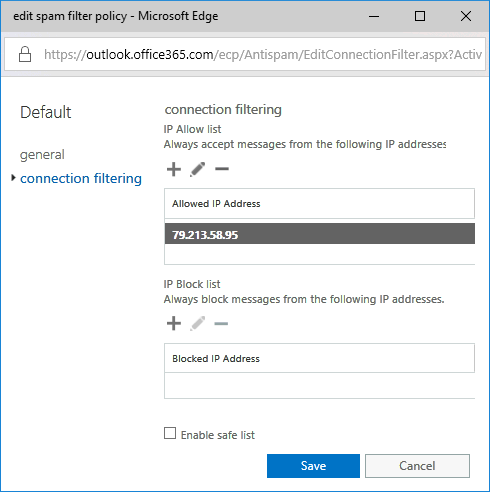This screenshot has width=490, height=492.
Task: Save the spam filter policy
Action: tap(313, 466)
